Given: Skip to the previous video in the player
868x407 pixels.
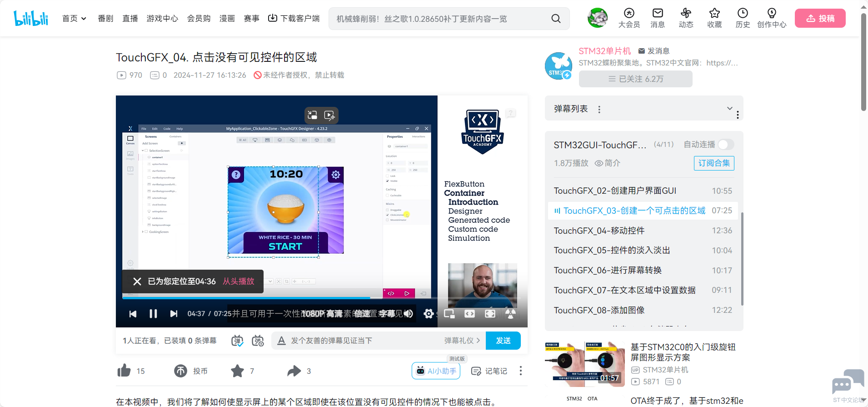Looking at the screenshot, I should coord(133,314).
